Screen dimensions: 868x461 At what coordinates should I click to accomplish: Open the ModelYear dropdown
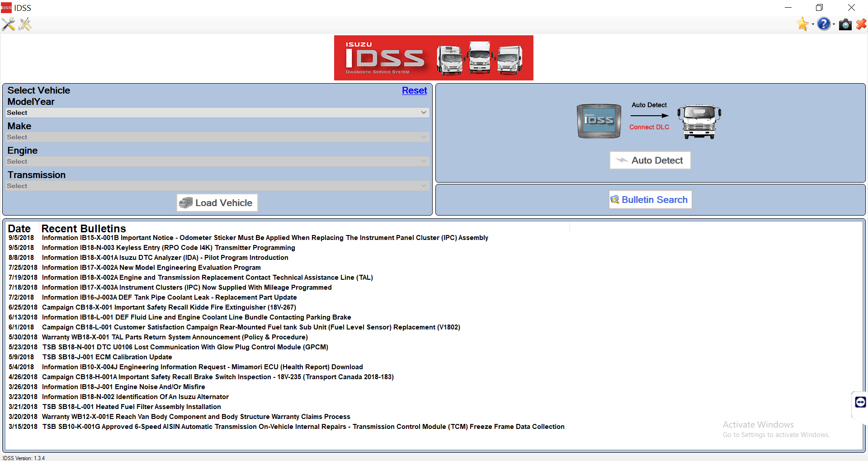click(x=217, y=113)
